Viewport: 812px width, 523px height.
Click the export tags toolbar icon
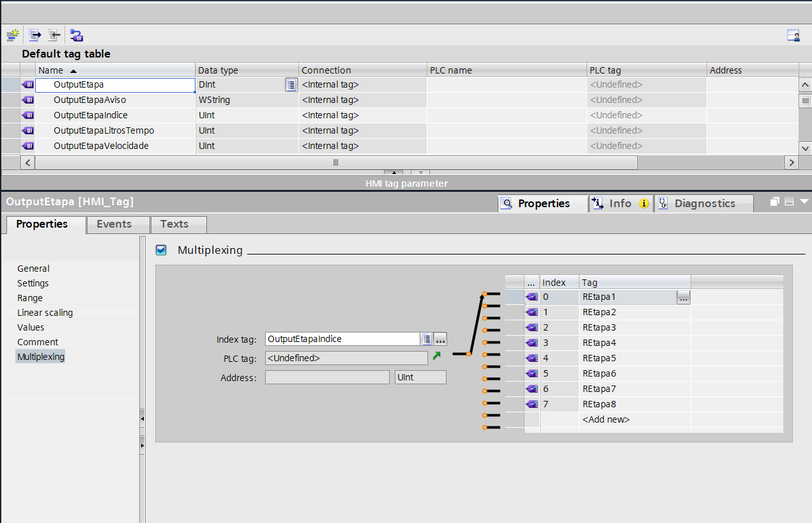[34, 36]
